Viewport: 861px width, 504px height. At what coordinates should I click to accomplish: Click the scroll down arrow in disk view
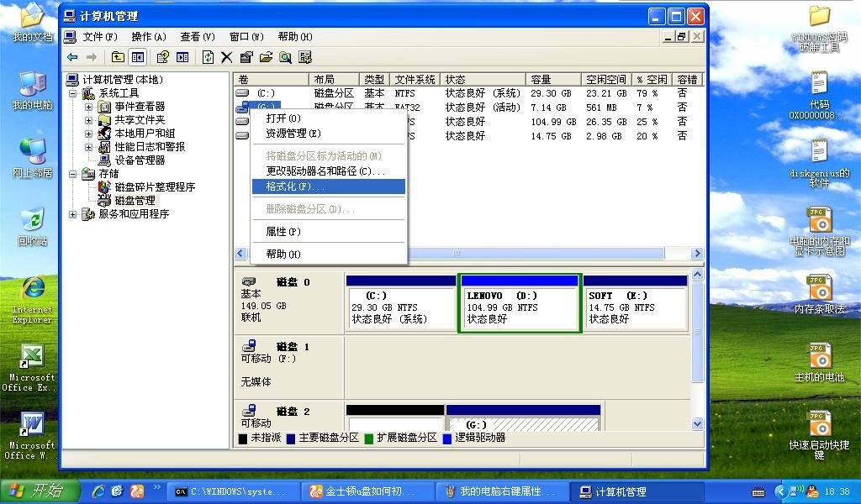pos(696,424)
